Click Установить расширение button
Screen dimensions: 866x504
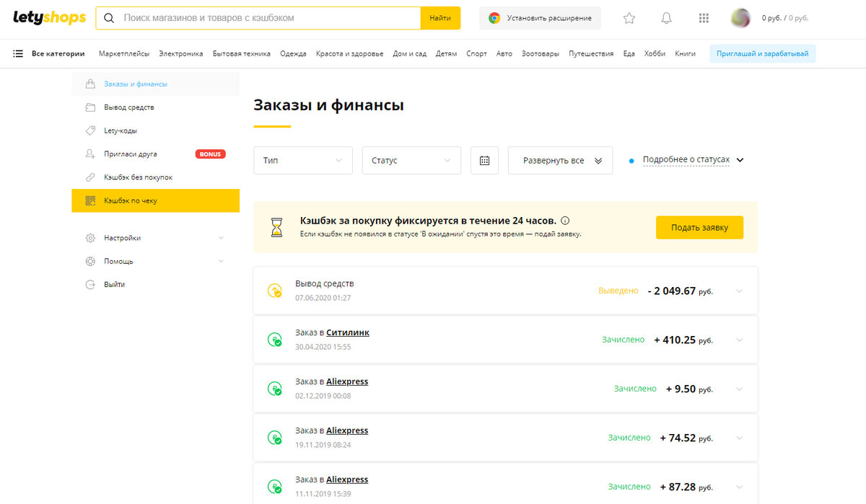point(540,18)
